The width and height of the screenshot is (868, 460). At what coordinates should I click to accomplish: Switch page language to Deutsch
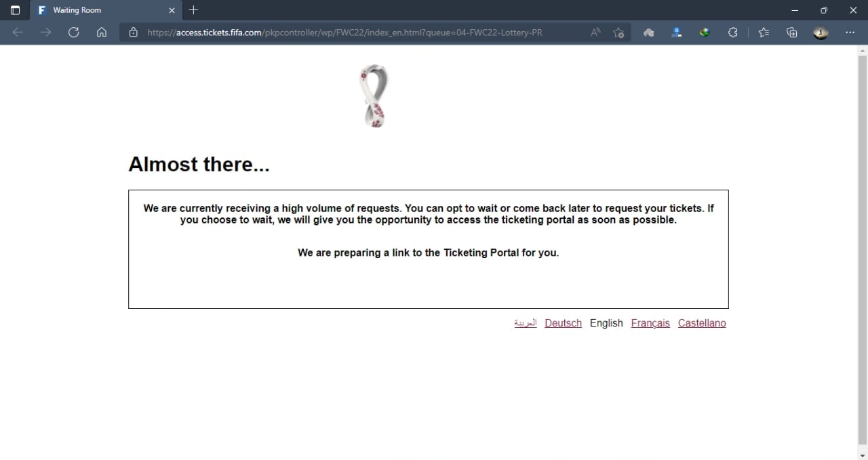point(563,323)
